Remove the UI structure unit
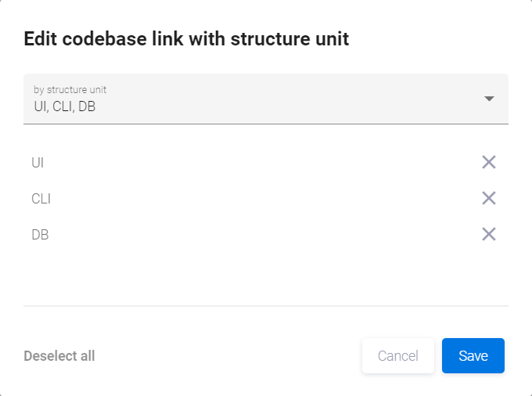 point(489,162)
